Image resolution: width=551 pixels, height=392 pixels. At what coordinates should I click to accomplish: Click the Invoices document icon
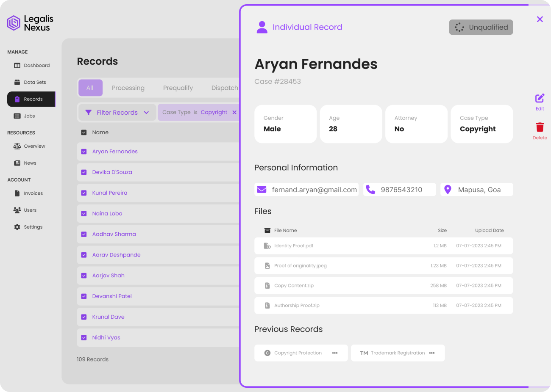(17, 193)
